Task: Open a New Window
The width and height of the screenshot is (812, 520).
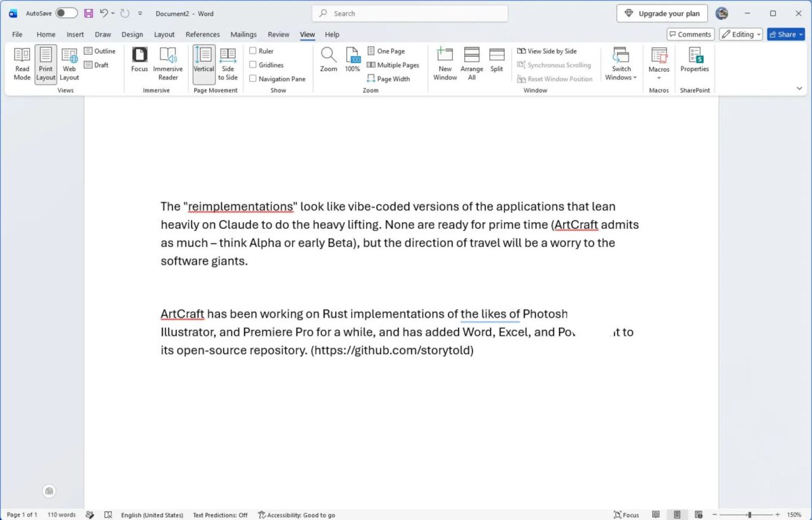Action: [445, 64]
